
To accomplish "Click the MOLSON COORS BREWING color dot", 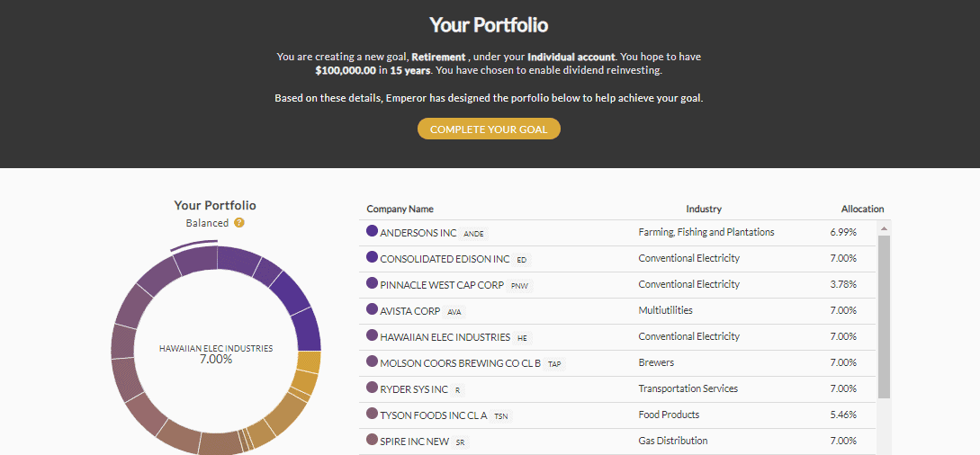I will 372,361.
